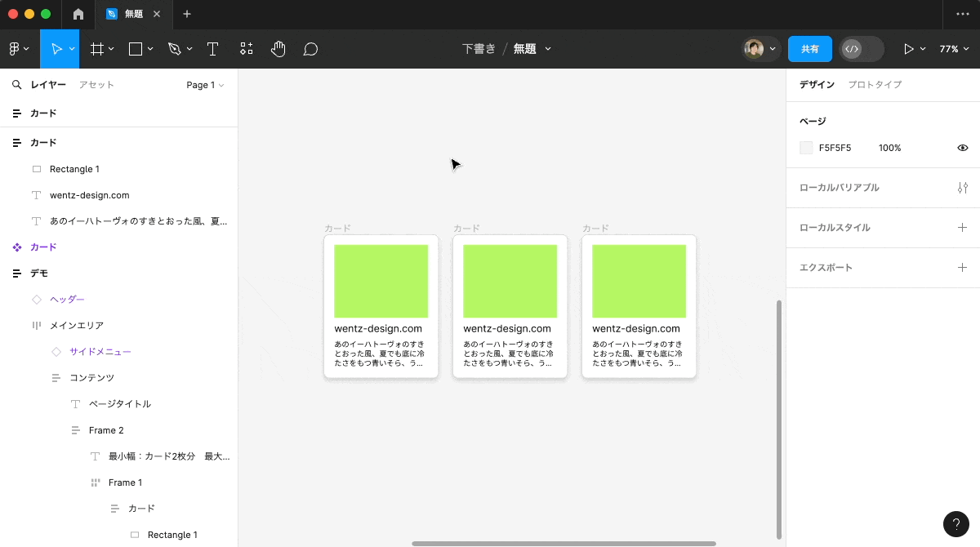Viewport: 980px width, 547px height.
Task: Select the Rectangle shape tool
Action: point(135,48)
